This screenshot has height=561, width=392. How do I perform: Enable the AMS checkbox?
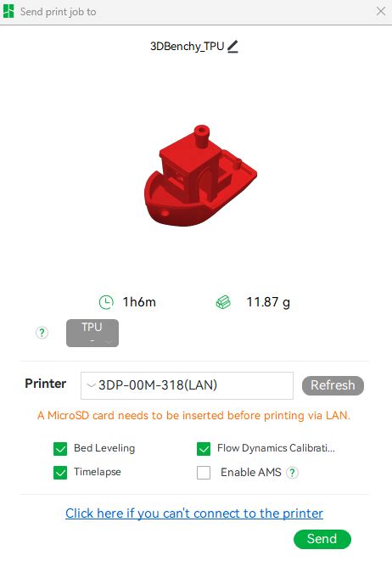pyautogui.click(x=204, y=473)
